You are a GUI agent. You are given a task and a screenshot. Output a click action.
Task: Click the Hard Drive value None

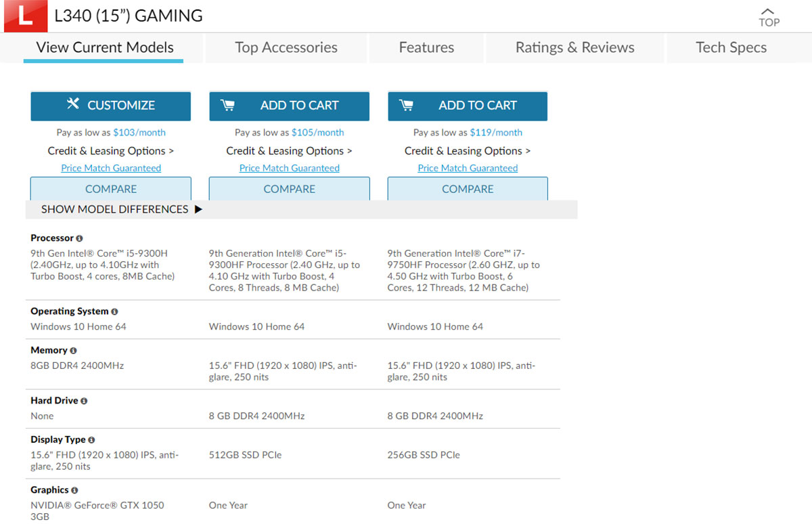pos(42,416)
